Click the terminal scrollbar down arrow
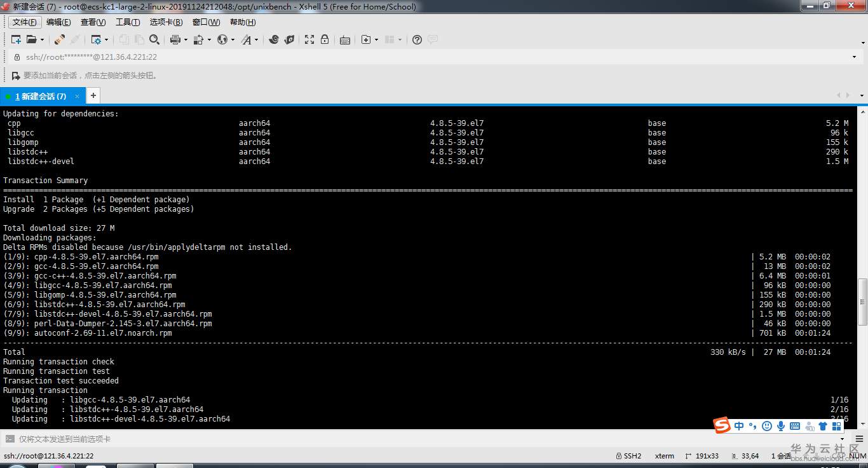The height and width of the screenshot is (468, 868). [862, 423]
